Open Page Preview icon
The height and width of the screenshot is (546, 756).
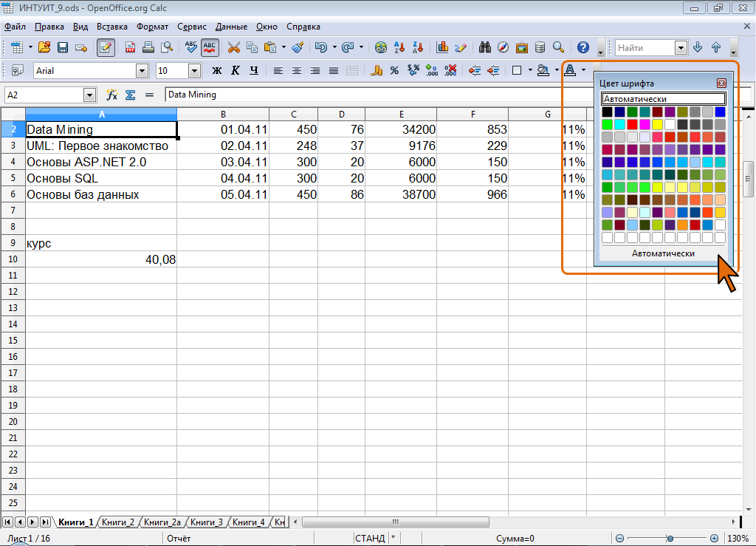167,47
